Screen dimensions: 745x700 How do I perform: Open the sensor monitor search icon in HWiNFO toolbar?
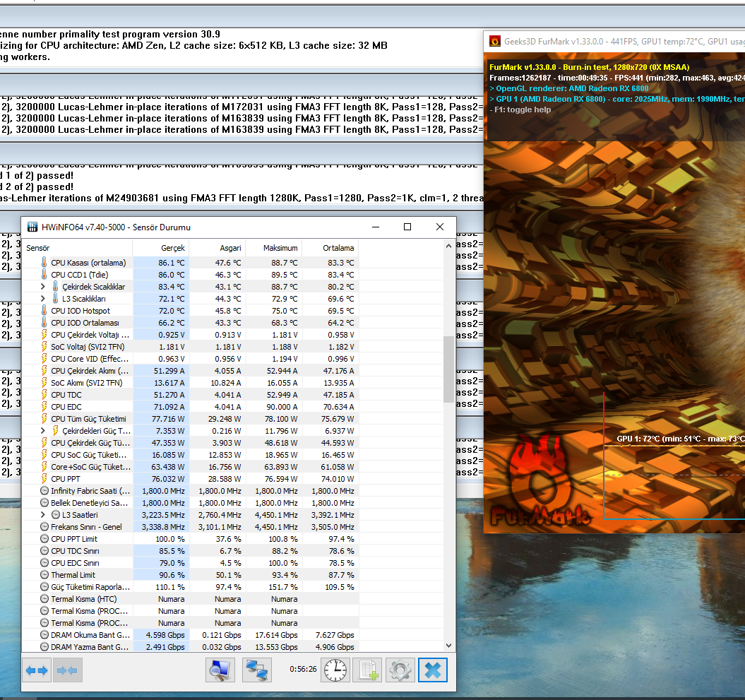coord(220,670)
